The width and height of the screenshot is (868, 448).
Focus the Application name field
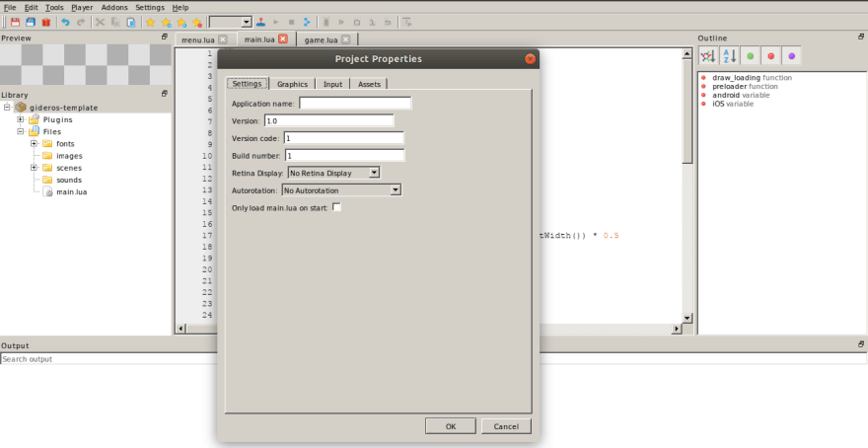[355, 103]
